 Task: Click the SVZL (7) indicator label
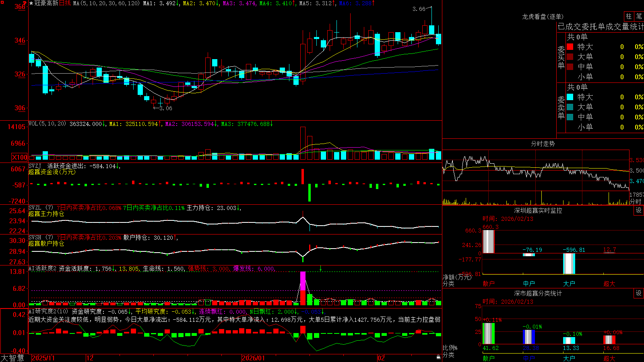41,208
